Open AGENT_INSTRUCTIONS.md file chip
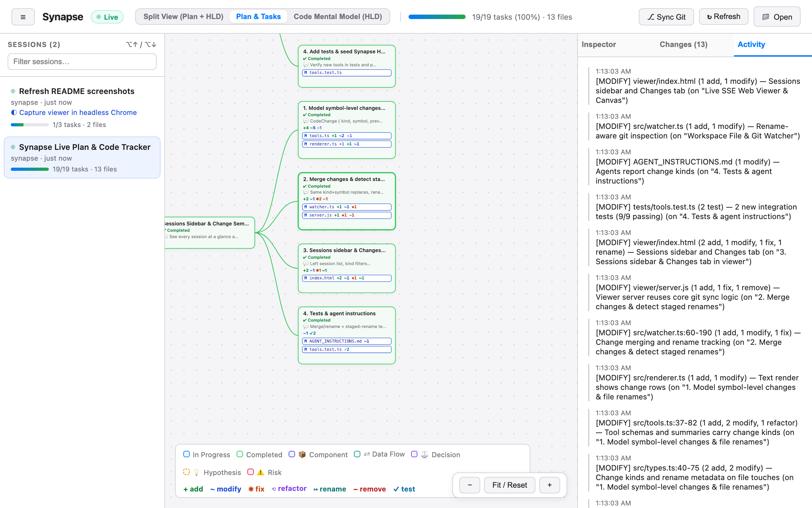The width and height of the screenshot is (812, 508). tap(347, 341)
